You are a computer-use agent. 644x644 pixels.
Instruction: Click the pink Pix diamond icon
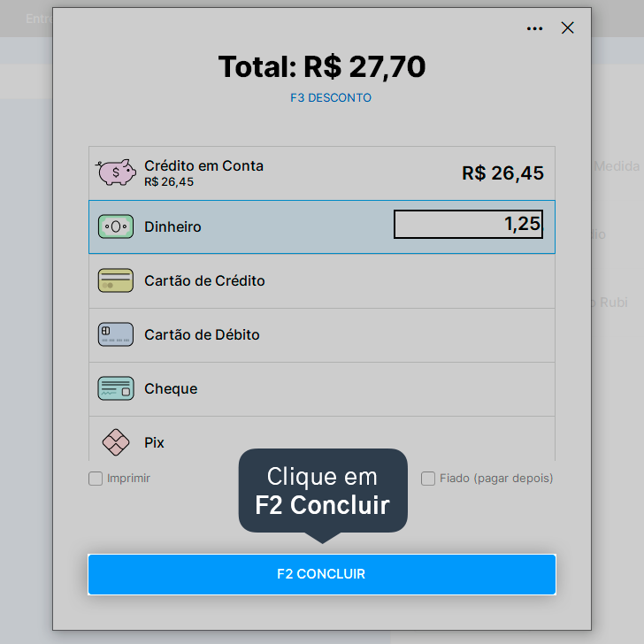point(116,442)
